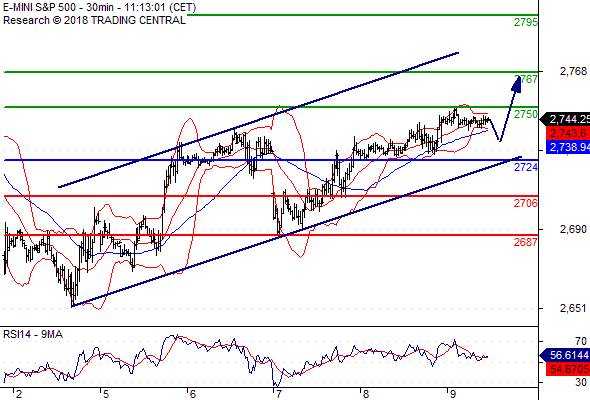
Task: Select the red 2,743.6 value tag
Action: (x=568, y=133)
